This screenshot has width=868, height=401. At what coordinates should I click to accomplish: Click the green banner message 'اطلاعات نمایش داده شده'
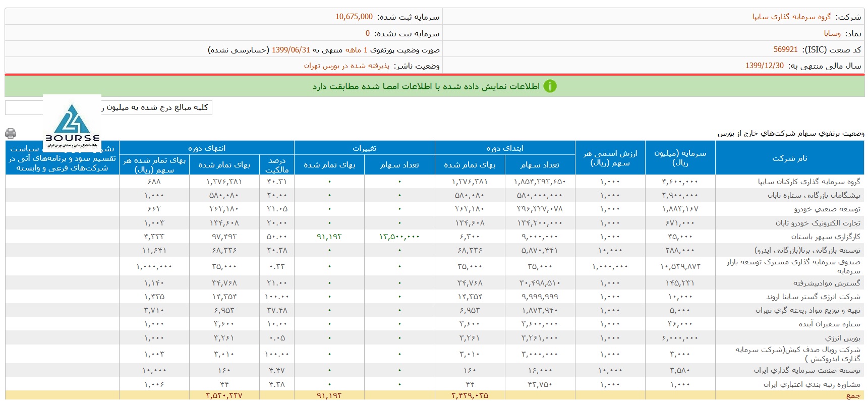[426, 86]
